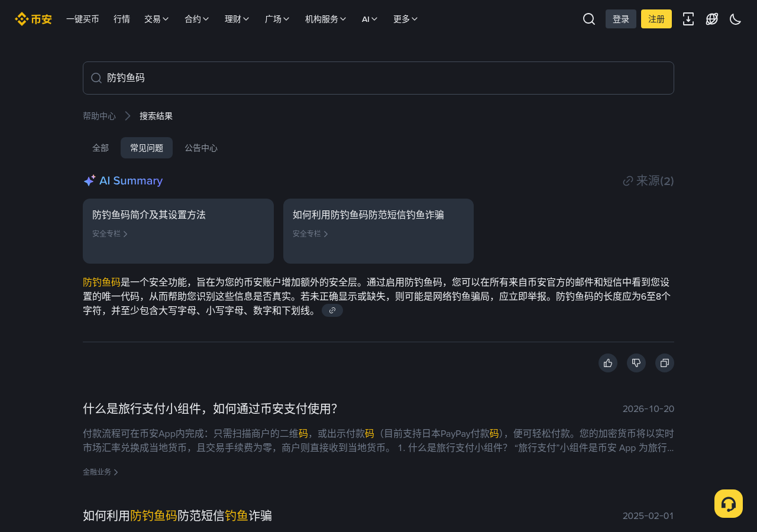757x532 pixels.
Task: Copy the AI summary text icon
Action: pyautogui.click(x=665, y=363)
